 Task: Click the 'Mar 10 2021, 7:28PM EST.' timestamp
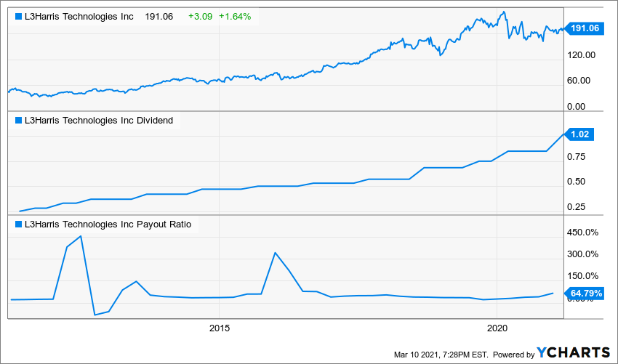click(x=441, y=354)
